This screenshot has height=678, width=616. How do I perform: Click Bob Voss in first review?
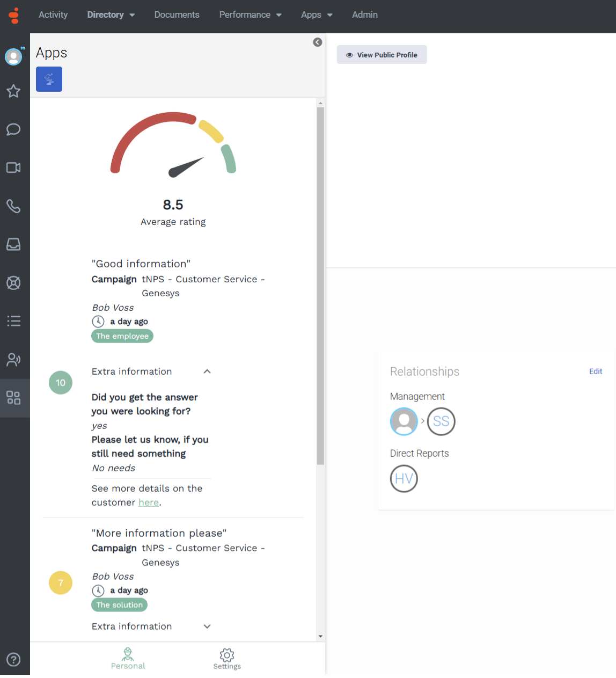coord(113,308)
